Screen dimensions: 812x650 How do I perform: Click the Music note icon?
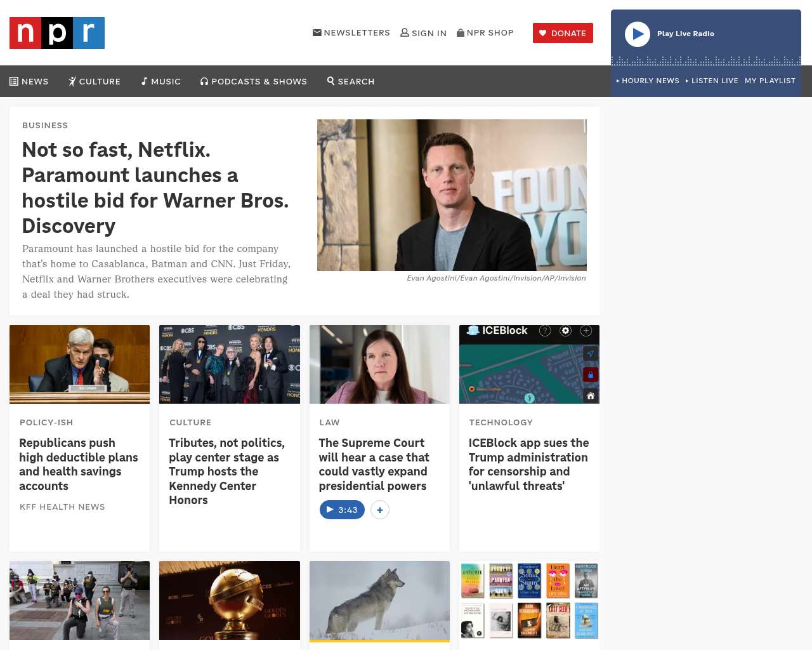(x=145, y=81)
